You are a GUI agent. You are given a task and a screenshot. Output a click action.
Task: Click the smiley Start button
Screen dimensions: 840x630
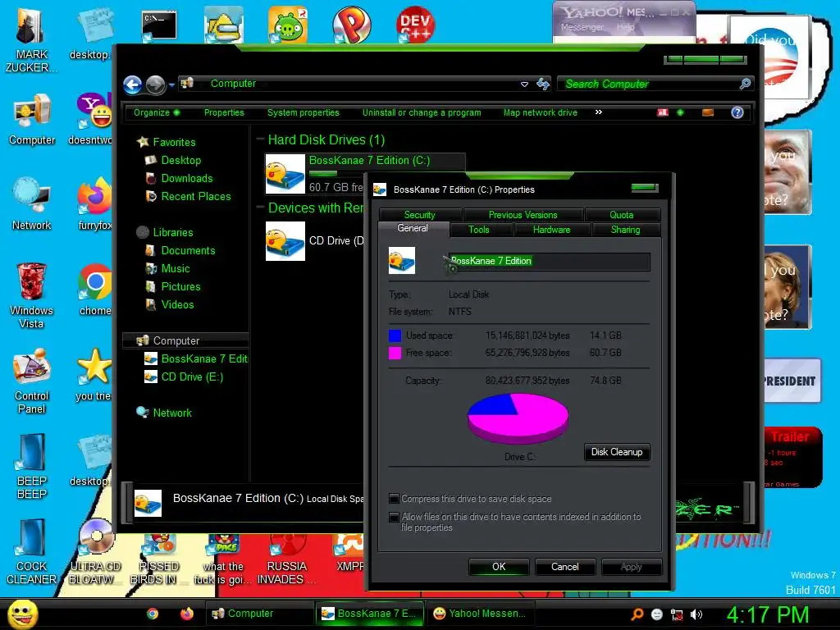tap(22, 614)
